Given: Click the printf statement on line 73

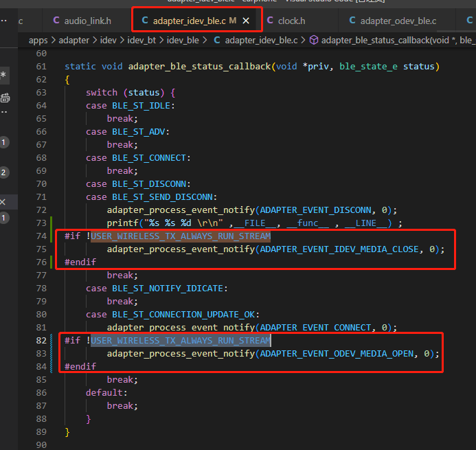Looking at the screenshot, I should click(254, 223).
